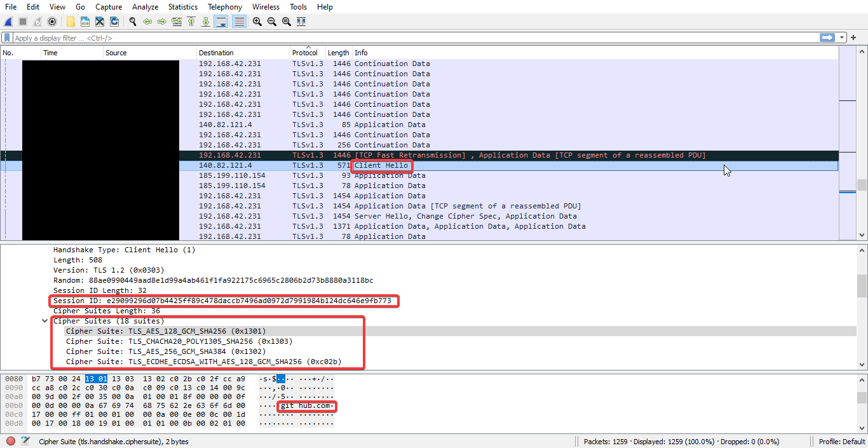Viewport: 868px width, 448px height.
Task: Open the Statistics menu
Action: click(183, 7)
